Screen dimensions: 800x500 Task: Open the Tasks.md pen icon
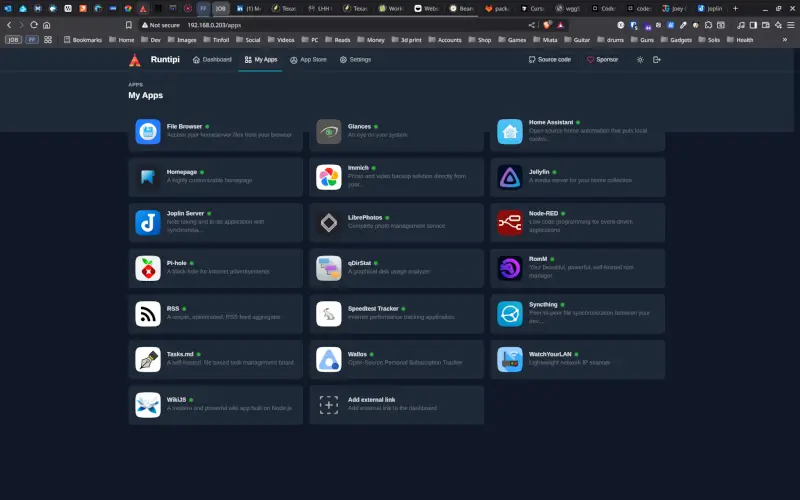[x=148, y=359]
